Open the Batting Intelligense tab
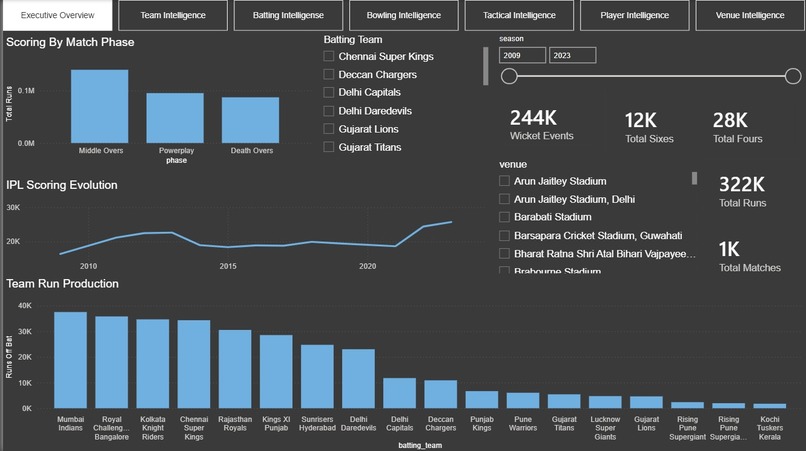Viewport: 806px width, 451px height. click(x=288, y=15)
